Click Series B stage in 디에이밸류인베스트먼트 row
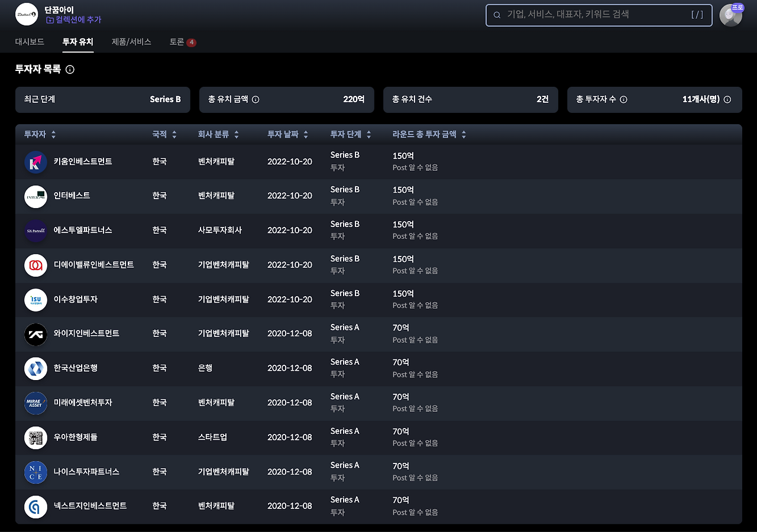The image size is (757, 532). [x=345, y=259]
